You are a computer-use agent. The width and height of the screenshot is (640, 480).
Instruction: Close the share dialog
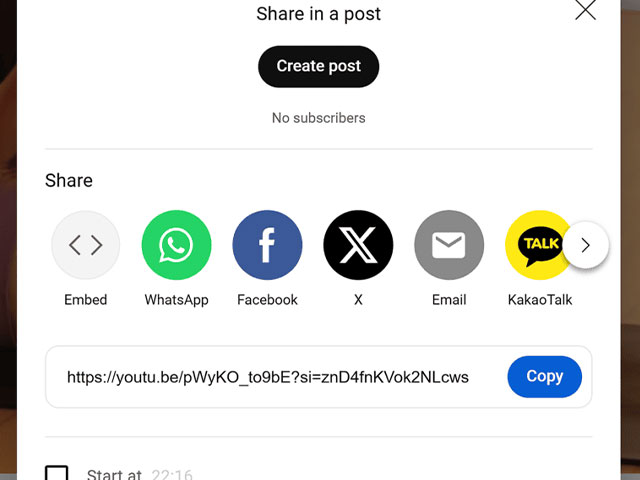[x=585, y=10]
